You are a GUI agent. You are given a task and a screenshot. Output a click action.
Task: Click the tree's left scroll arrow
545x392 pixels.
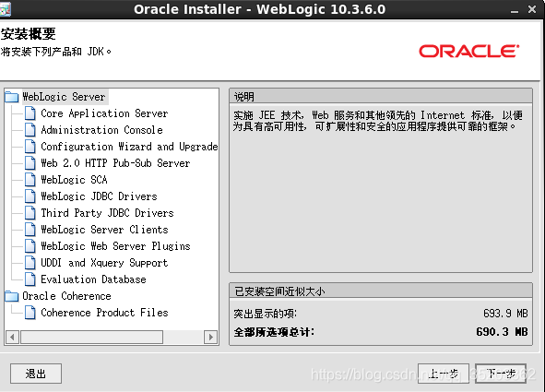[x=13, y=337]
